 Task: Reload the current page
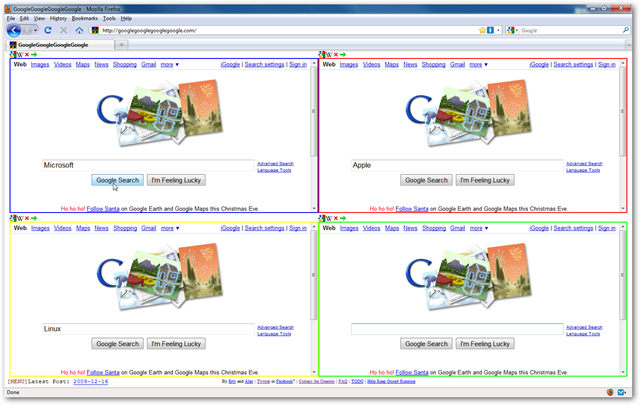pos(48,30)
